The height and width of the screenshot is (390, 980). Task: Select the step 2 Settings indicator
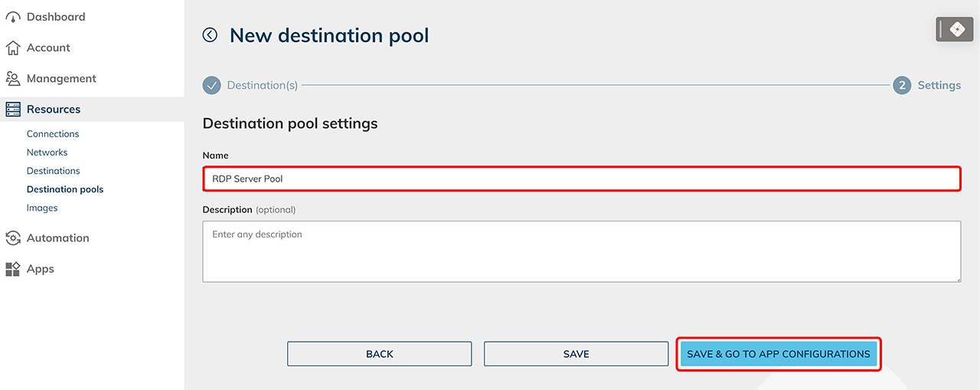pos(902,85)
